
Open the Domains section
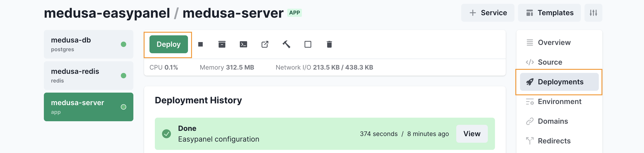point(559,121)
